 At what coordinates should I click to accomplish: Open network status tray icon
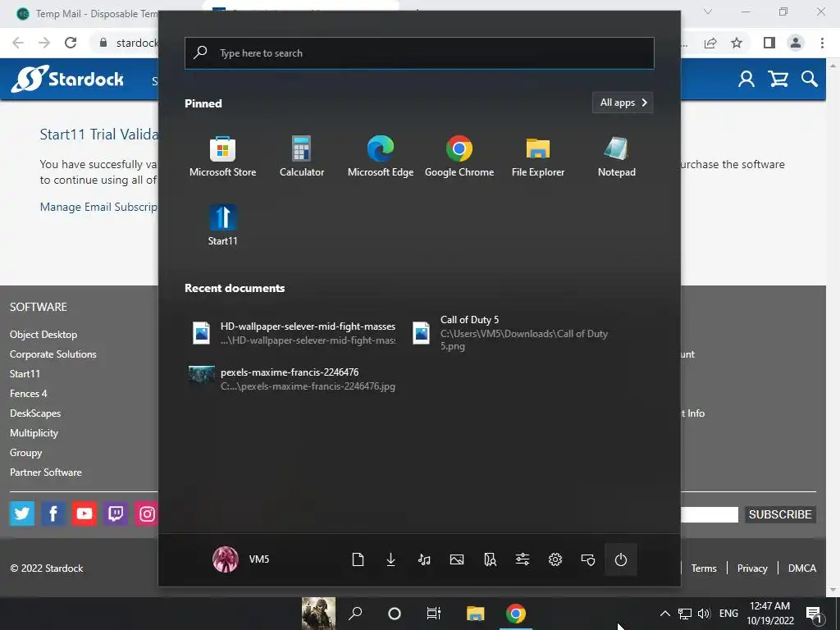685,614
